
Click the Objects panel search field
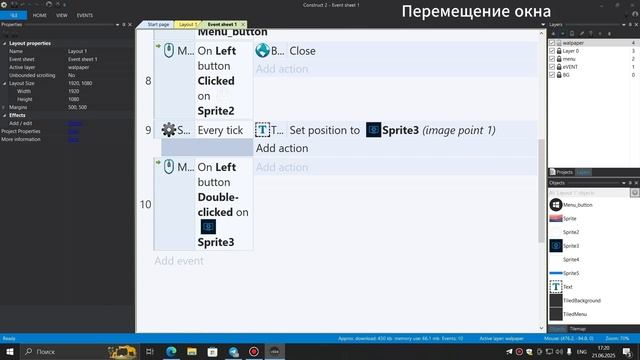coord(589,193)
